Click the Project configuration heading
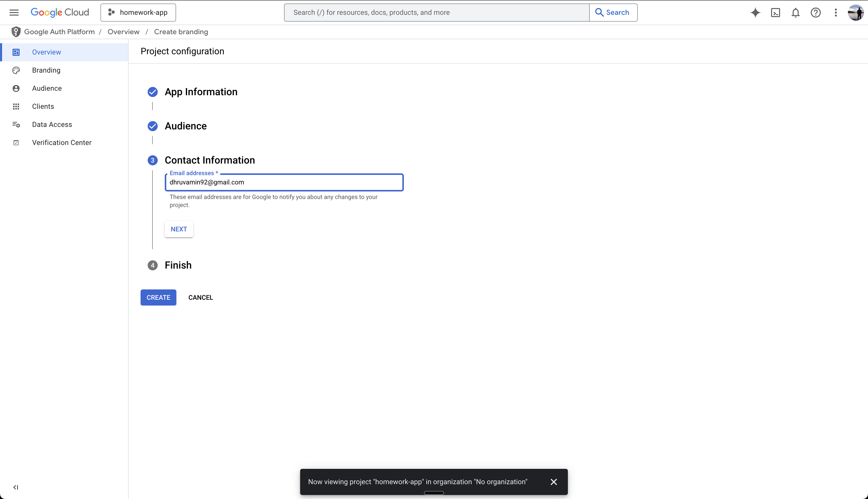868x499 pixels. point(182,52)
